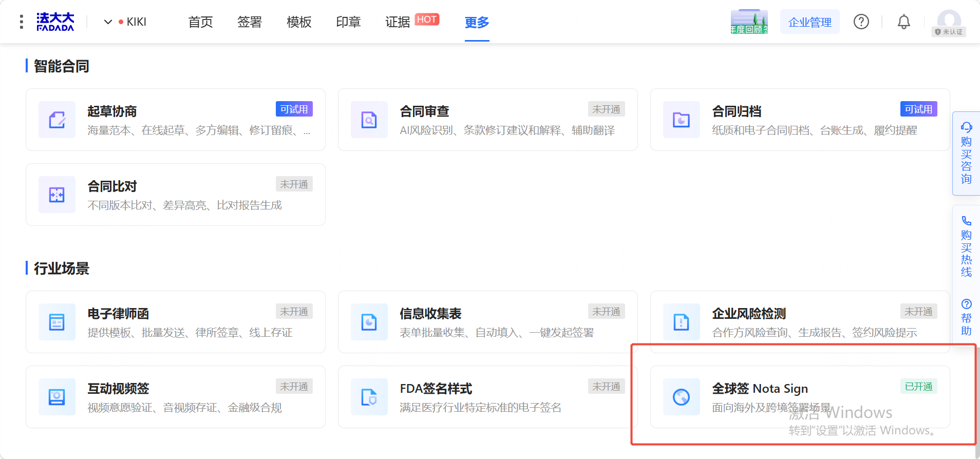Image resolution: width=980 pixels, height=459 pixels.
Task: Expand the KIKI account dropdown arrow
Action: point(108,22)
